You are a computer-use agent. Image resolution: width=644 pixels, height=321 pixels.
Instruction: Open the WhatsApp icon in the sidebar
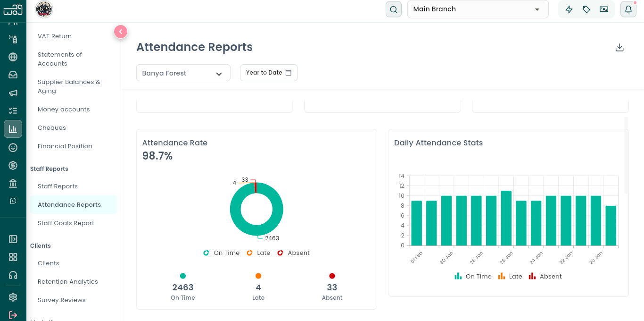pos(13,201)
